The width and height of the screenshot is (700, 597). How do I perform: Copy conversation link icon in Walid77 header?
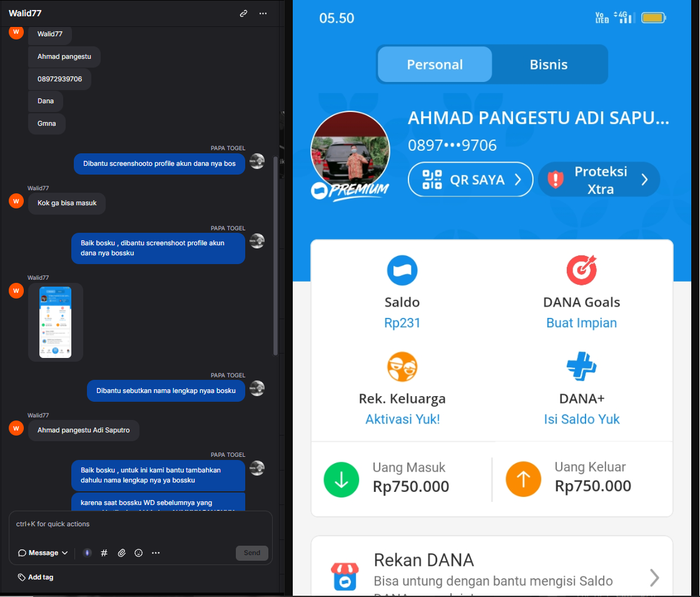tap(243, 13)
